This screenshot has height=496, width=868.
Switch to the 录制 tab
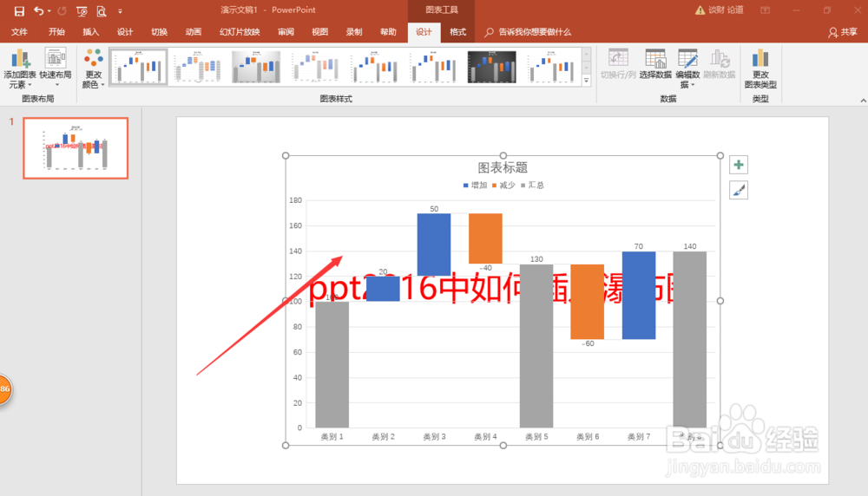[x=354, y=32]
